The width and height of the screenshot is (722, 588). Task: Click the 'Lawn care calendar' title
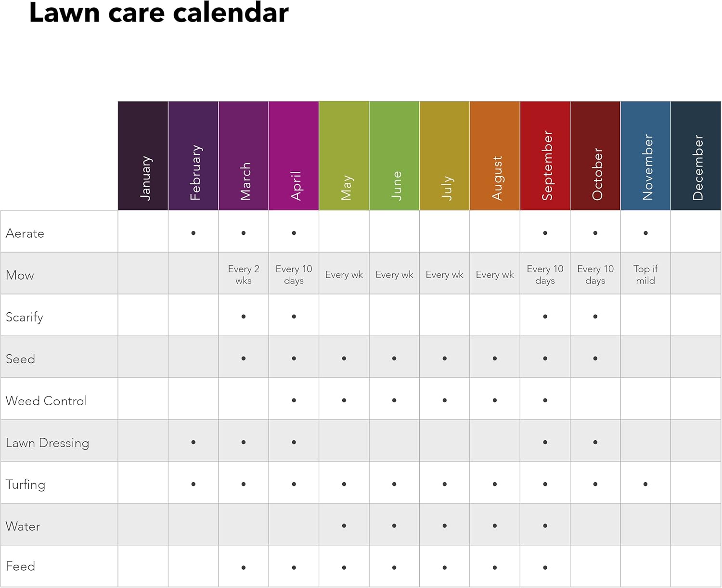point(159,13)
